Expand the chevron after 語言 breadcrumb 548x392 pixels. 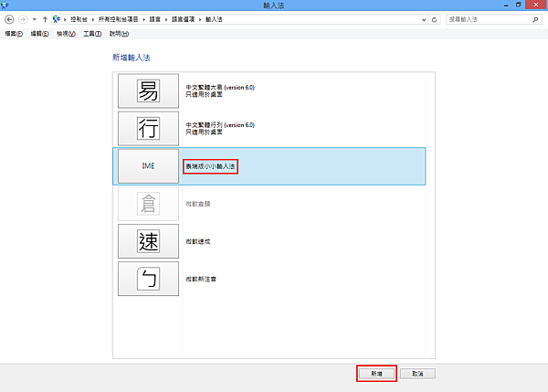[x=166, y=19]
